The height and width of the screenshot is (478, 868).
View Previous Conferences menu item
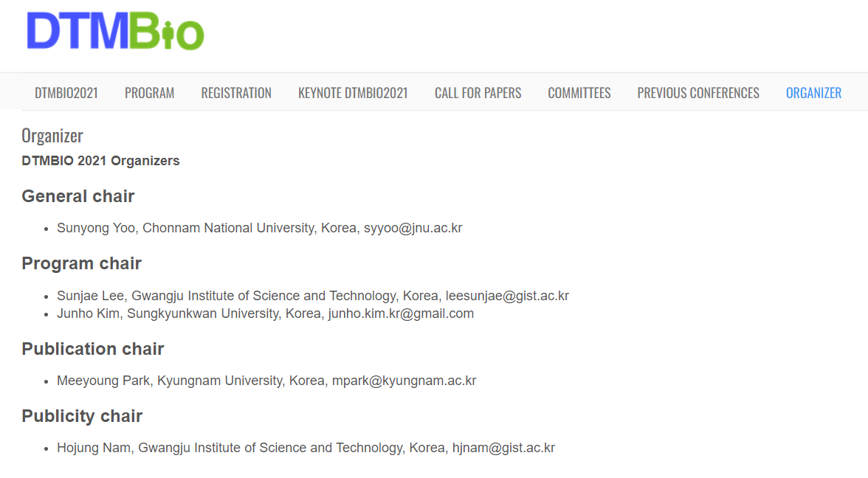coord(698,92)
